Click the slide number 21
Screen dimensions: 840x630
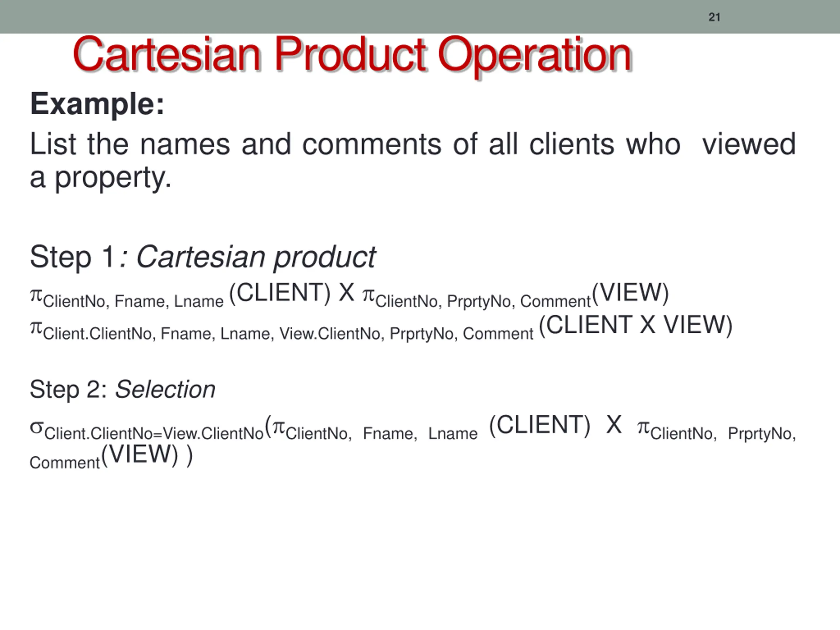click(x=714, y=17)
